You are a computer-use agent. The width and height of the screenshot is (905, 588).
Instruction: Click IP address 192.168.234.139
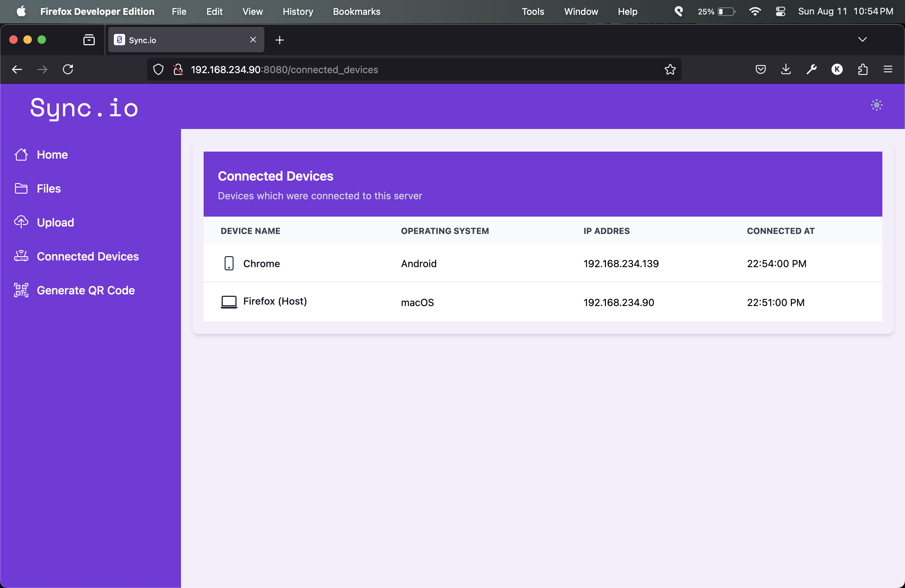(x=621, y=263)
